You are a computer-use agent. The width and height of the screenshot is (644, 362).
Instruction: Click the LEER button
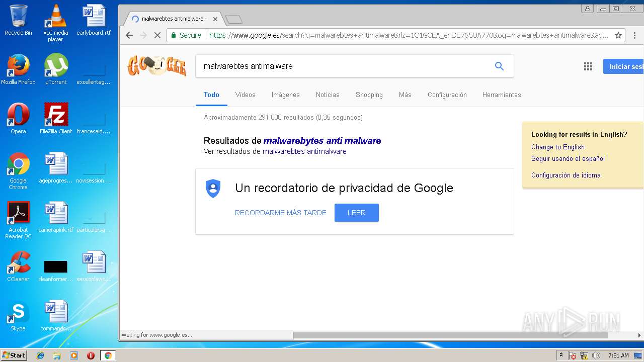pyautogui.click(x=356, y=213)
